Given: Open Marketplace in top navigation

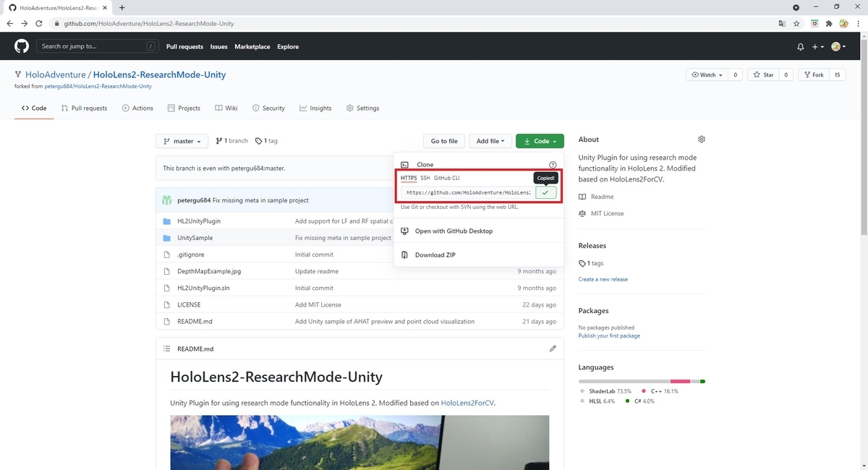Looking at the screenshot, I should [x=252, y=46].
